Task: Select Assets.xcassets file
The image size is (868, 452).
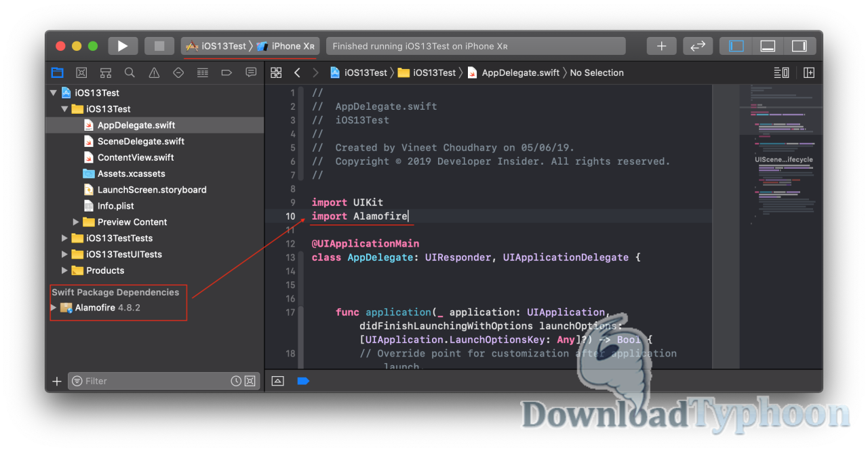Action: (x=131, y=173)
